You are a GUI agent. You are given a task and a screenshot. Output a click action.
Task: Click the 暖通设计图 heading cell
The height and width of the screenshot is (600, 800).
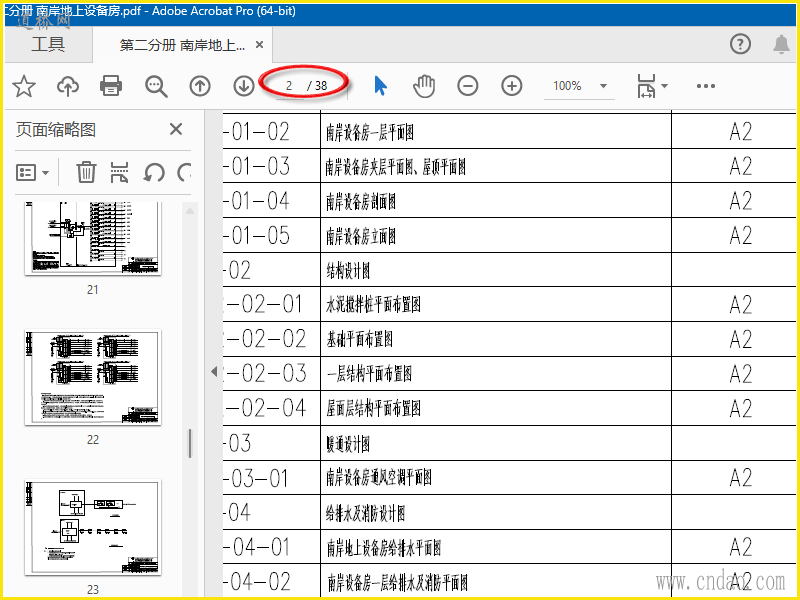point(496,443)
